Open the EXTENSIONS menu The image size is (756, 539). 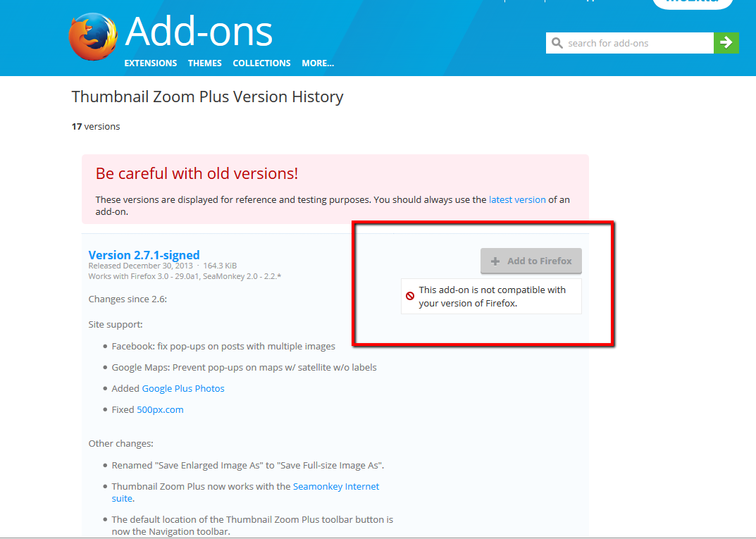click(x=150, y=63)
